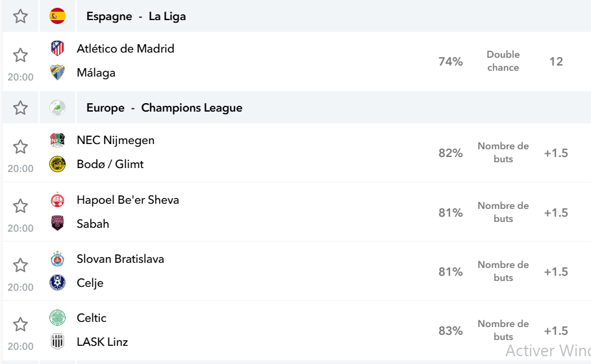Open the Espagne - La Liga league
Viewport: 591px width, 364px height.
(136, 16)
